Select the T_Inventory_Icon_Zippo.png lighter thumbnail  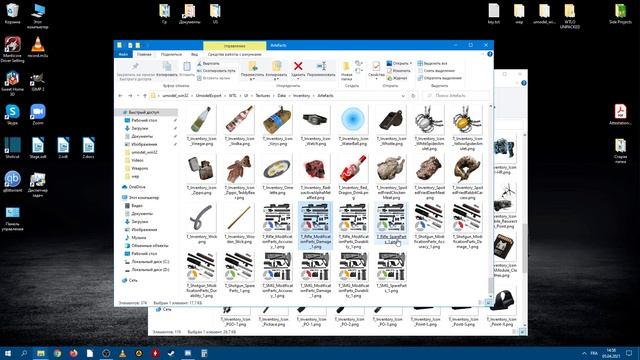(201, 169)
